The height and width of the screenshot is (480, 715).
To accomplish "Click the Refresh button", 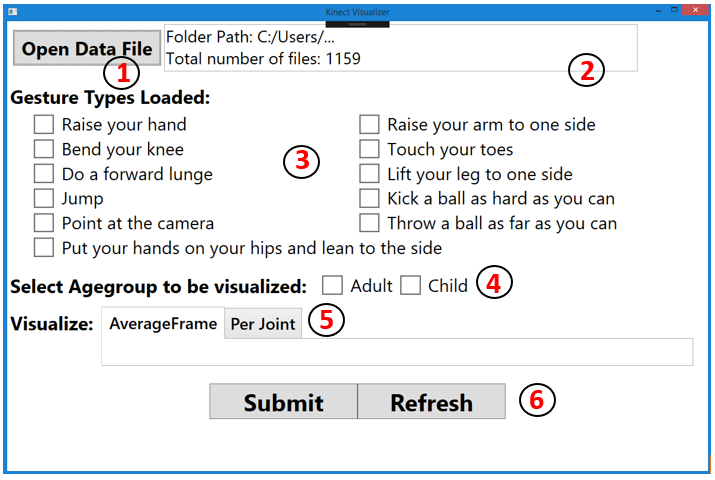I will 431,402.
